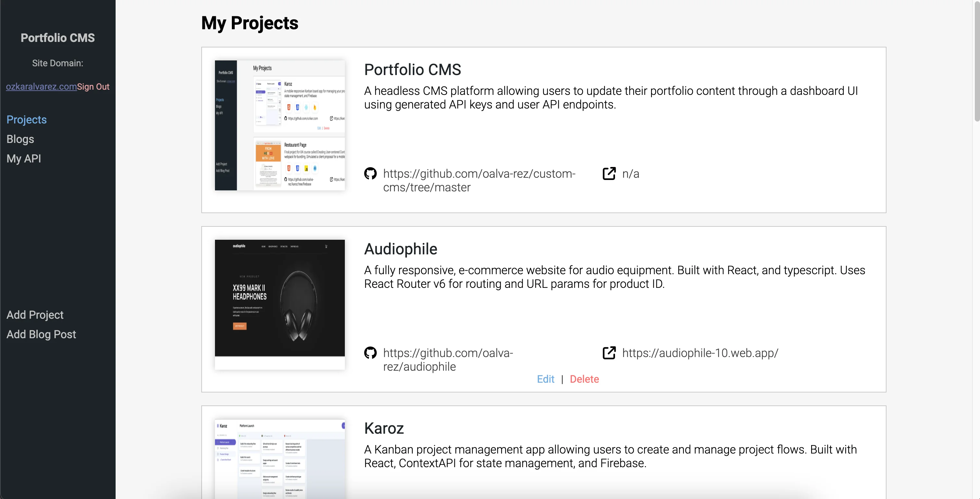Open Blogs in the sidebar
The height and width of the screenshot is (499, 980).
[x=20, y=139]
